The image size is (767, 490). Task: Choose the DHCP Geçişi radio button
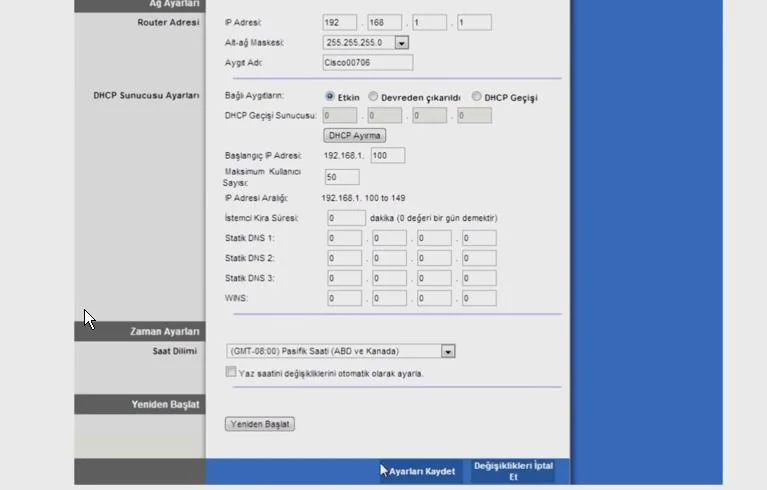pyautogui.click(x=477, y=97)
